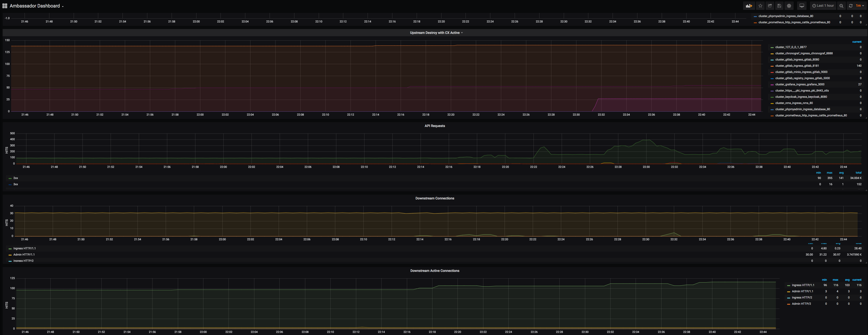The width and height of the screenshot is (868, 335).
Task: Click cluster_gitlab_ingress_gitlab_8181 orange color swatch
Action: point(772,66)
